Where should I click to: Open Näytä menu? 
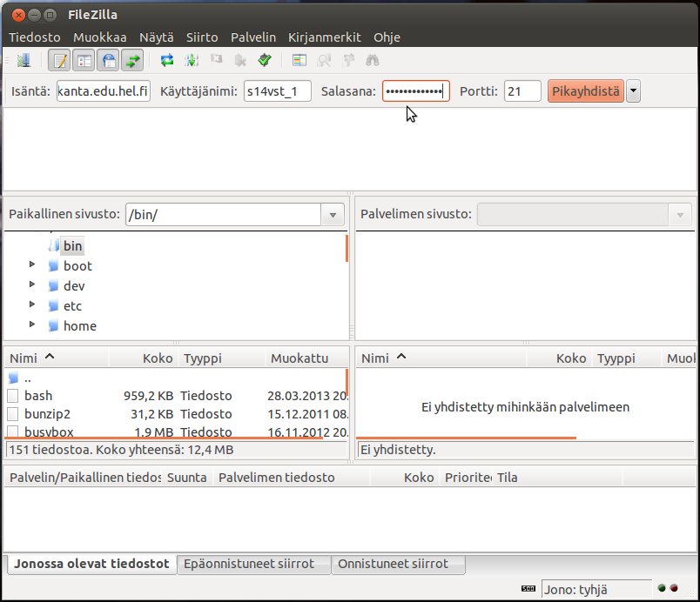157,37
